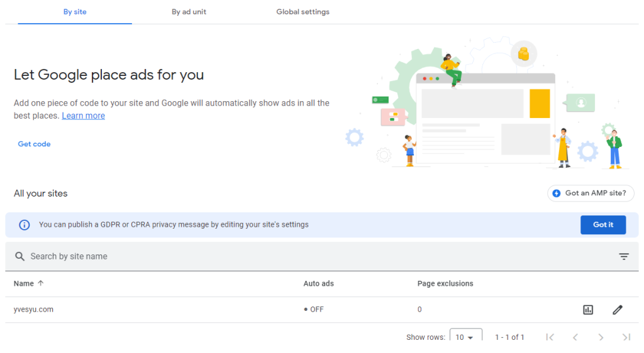Go to the first page of results
This screenshot has height=353, width=644.
tap(550, 337)
